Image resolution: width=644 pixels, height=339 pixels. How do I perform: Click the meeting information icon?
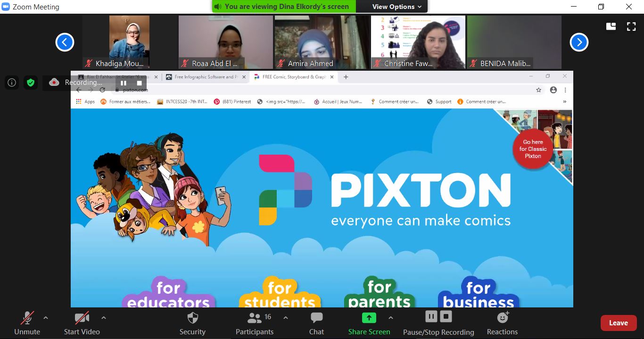(x=12, y=83)
